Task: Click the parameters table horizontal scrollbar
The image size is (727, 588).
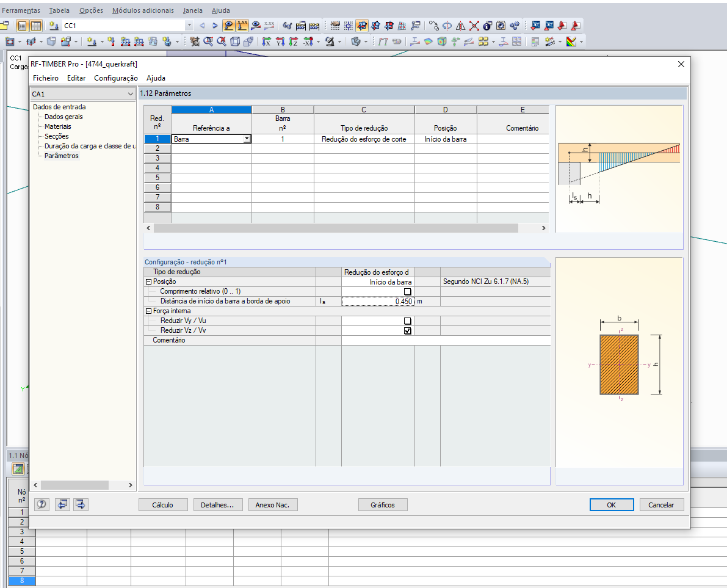Action: point(336,228)
